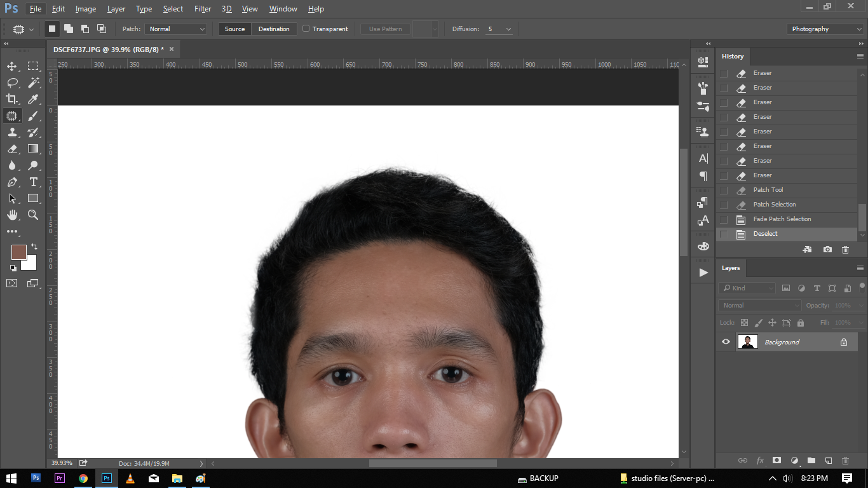868x488 pixels.
Task: Open the Photography workspace dropdown
Action: [x=825, y=29]
